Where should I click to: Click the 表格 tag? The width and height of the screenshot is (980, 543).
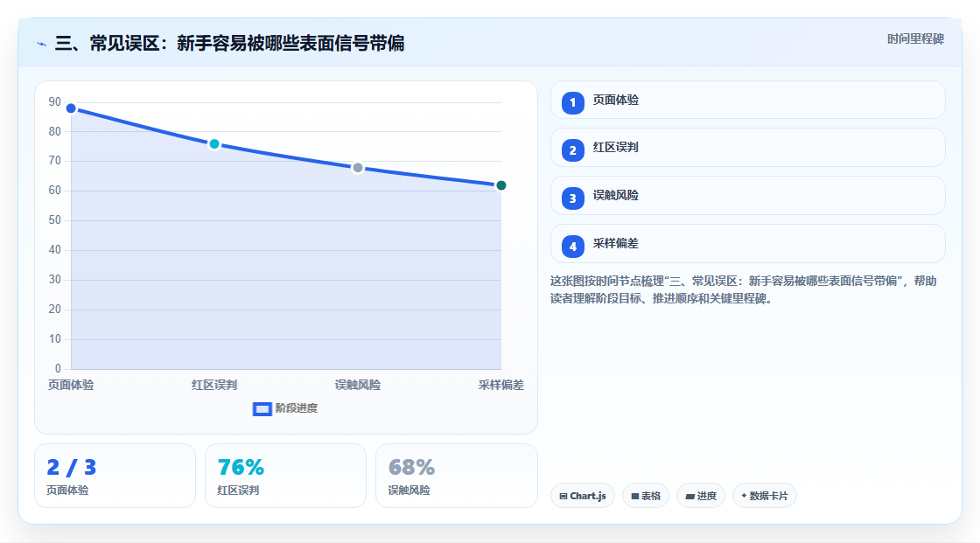tap(646, 496)
